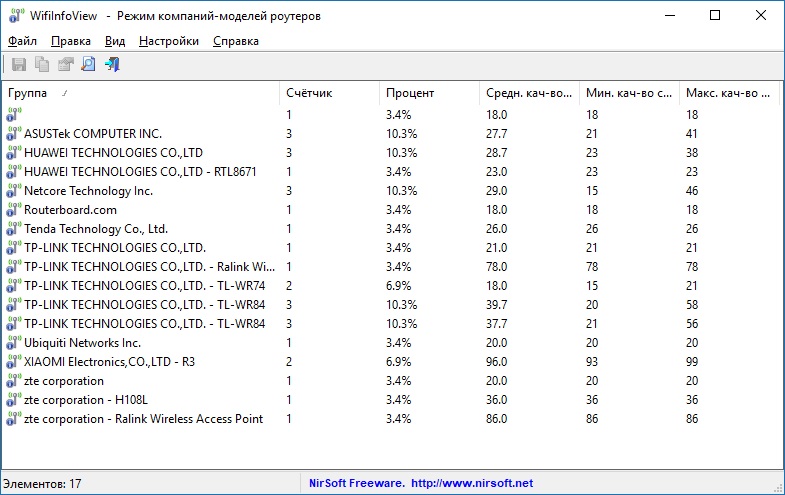
Task: Sort by the Процент column header
Action: [x=430, y=93]
